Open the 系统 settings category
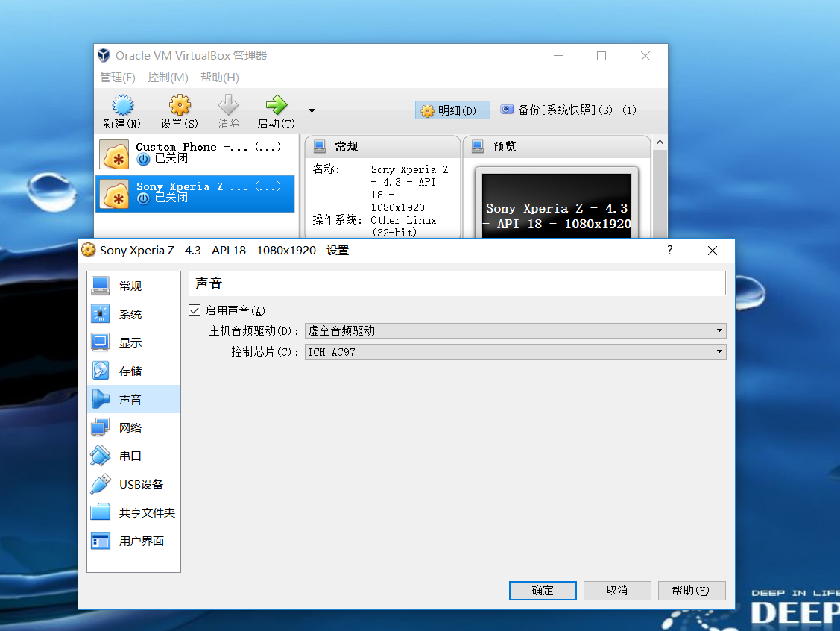This screenshot has height=631, width=840. pos(133,314)
